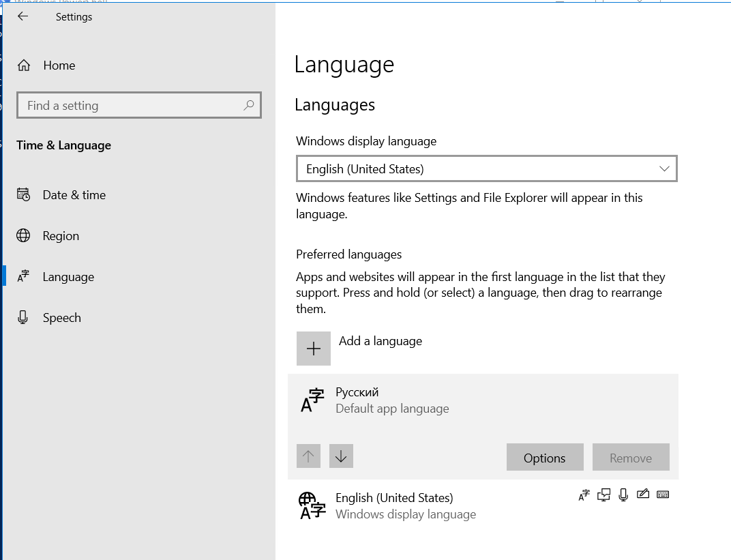Open the Region settings page
The height and width of the screenshot is (560, 731).
tap(61, 236)
